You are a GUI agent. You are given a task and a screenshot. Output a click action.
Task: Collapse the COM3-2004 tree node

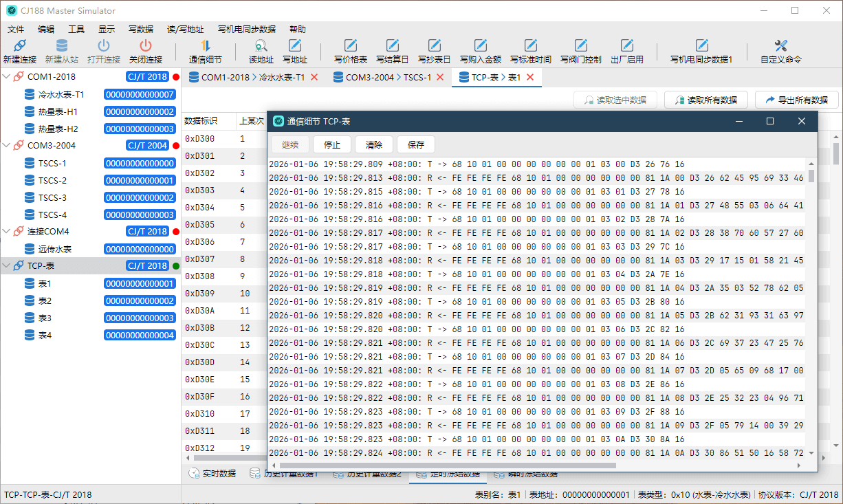click(7, 146)
